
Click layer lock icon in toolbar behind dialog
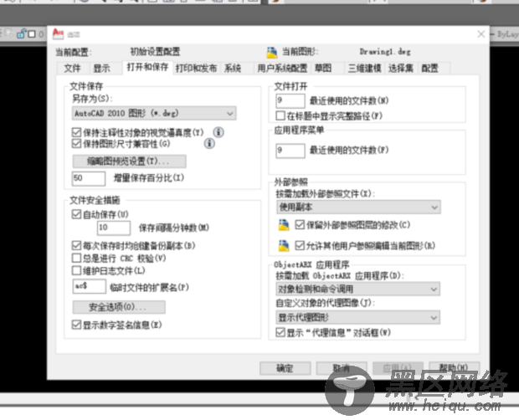click(x=22, y=33)
